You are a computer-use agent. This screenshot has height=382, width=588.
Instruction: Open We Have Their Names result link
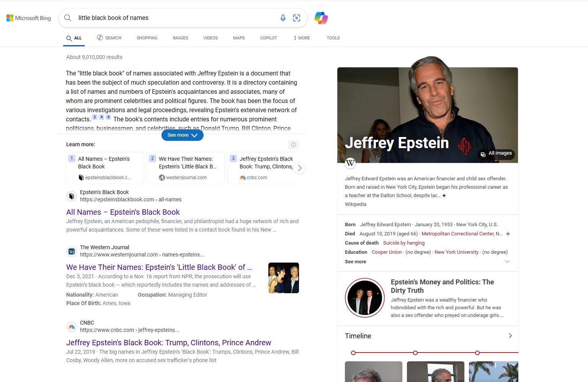coord(159,267)
